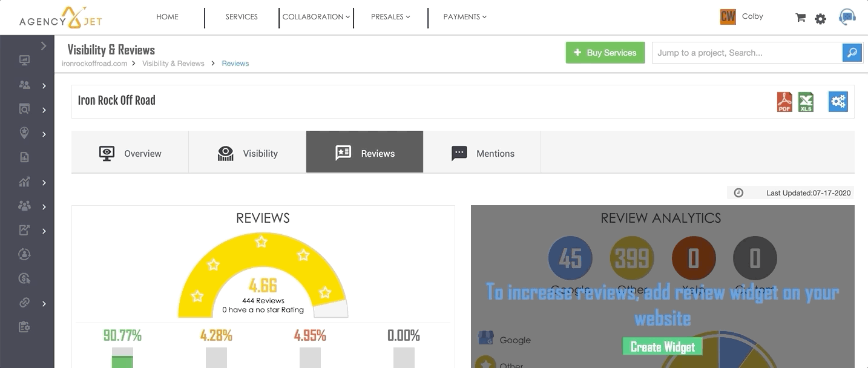The image size is (868, 368).
Task: Open the shopping cart
Action: (x=800, y=18)
